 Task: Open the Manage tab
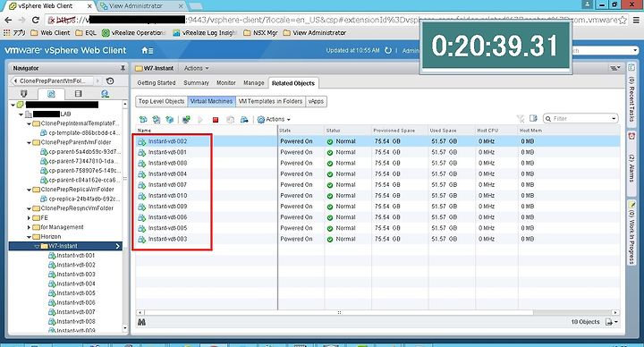253,83
